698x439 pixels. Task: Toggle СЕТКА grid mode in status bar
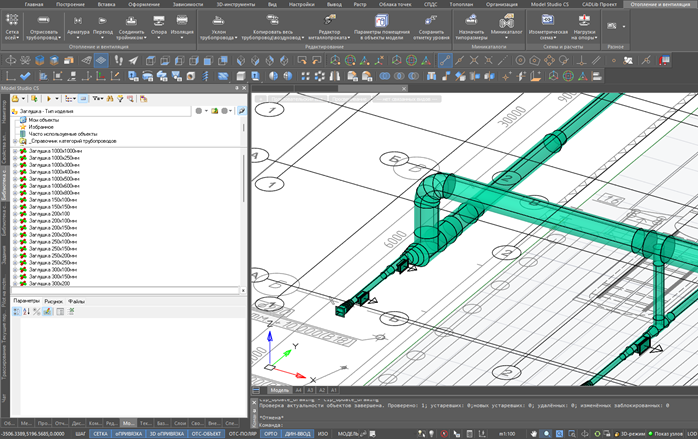[x=100, y=433]
